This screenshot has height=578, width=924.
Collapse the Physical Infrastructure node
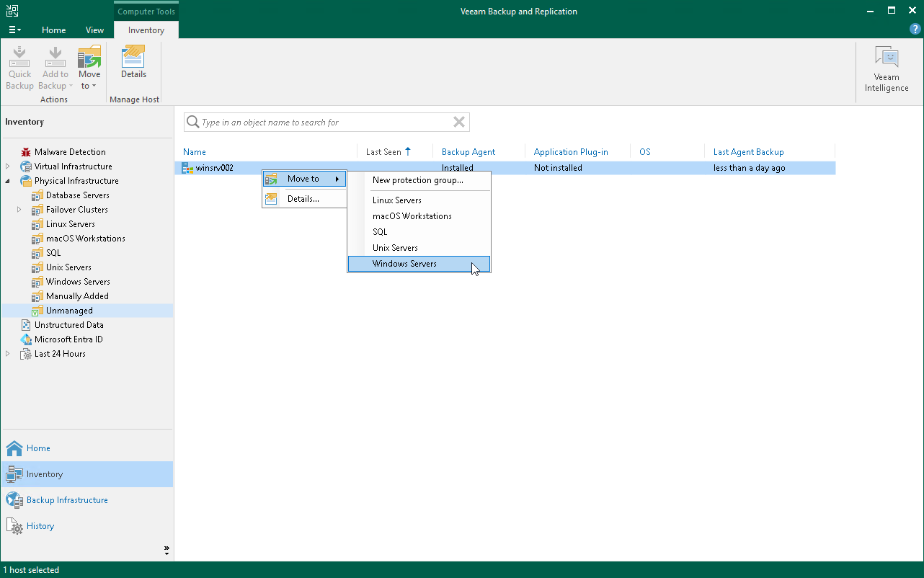[8, 181]
